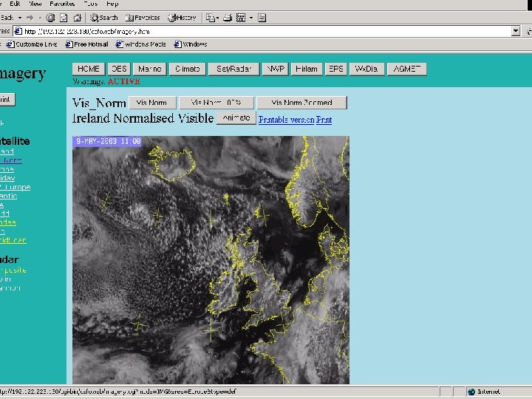532x399 pixels.
Task: Click the Refresh page icon
Action: tap(64, 18)
